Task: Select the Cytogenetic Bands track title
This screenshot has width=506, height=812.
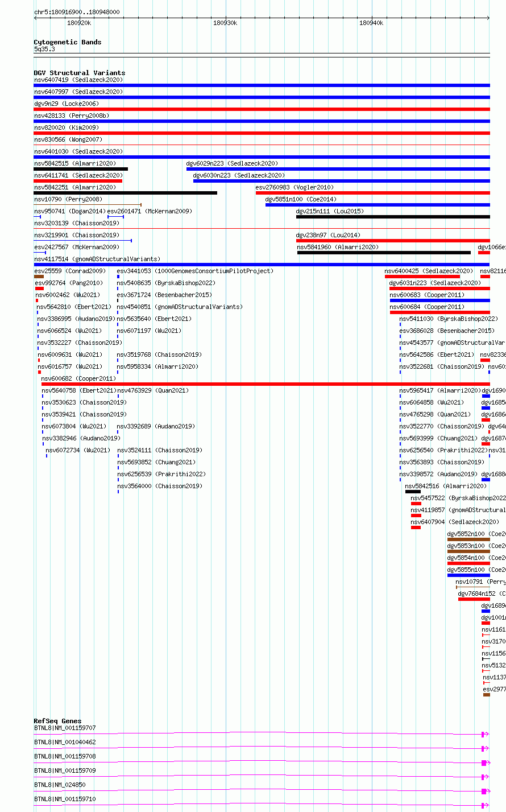Action: click(68, 42)
